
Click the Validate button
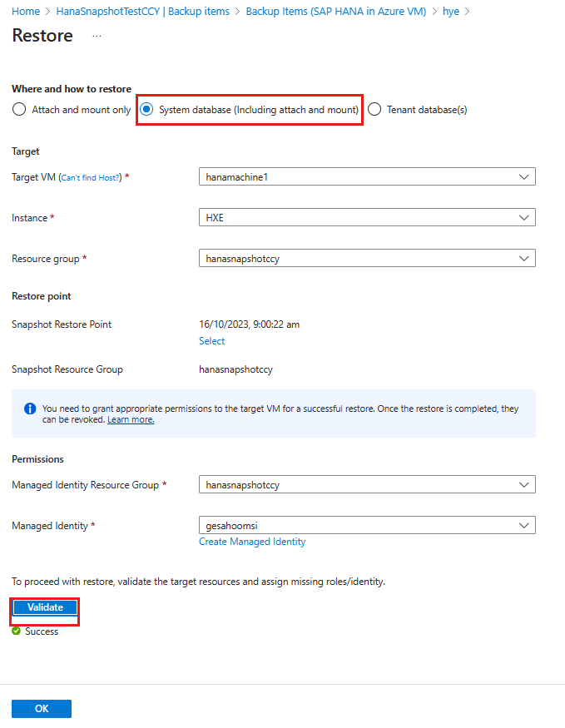(x=44, y=607)
